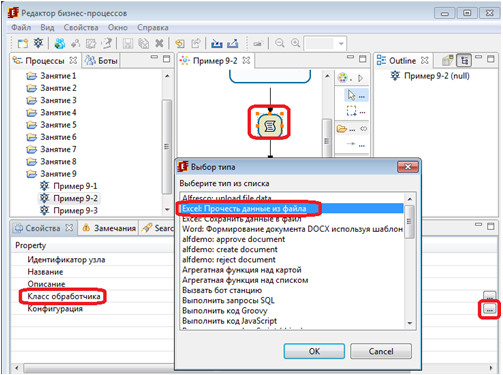The height and width of the screenshot is (375, 503).
Task: Click the zoom in magnifier icon
Action: click(x=295, y=43)
